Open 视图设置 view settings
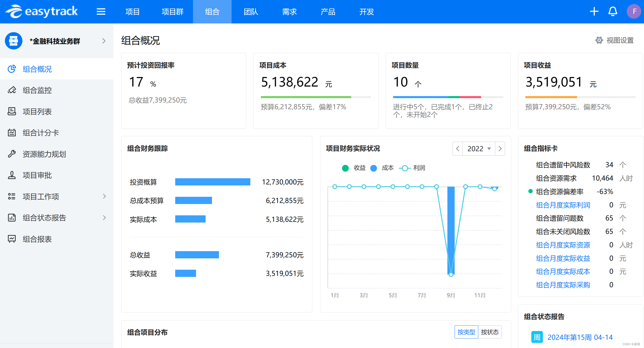 pyautogui.click(x=615, y=40)
